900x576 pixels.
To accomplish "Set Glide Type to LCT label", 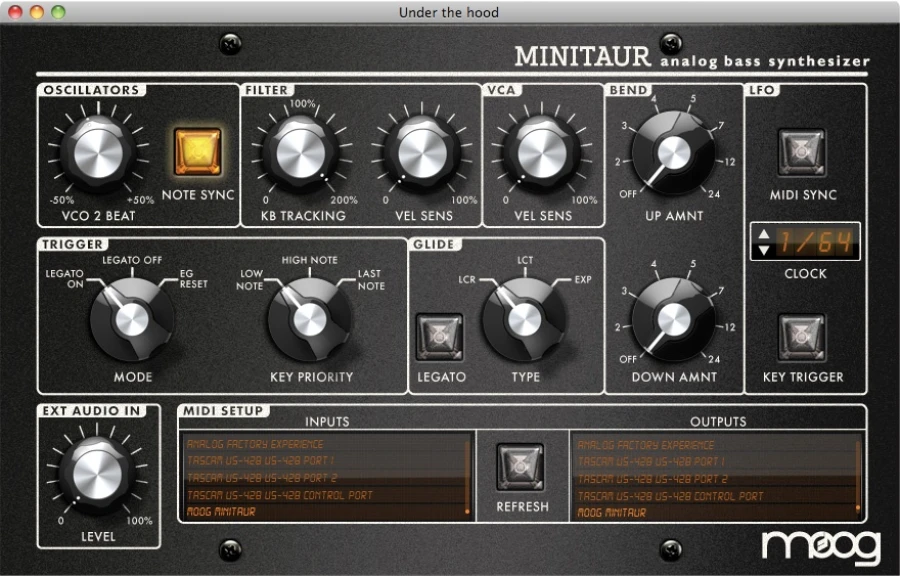I will [525, 260].
